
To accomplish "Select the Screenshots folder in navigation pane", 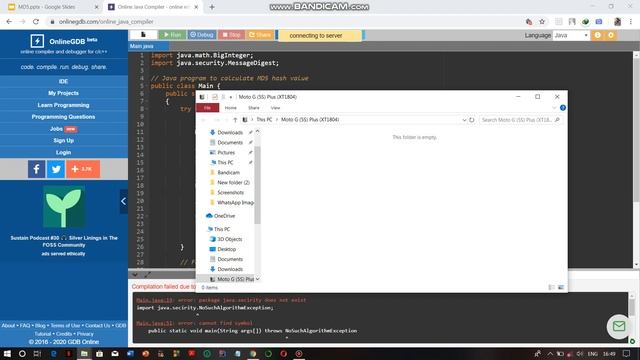I will click(x=230, y=193).
